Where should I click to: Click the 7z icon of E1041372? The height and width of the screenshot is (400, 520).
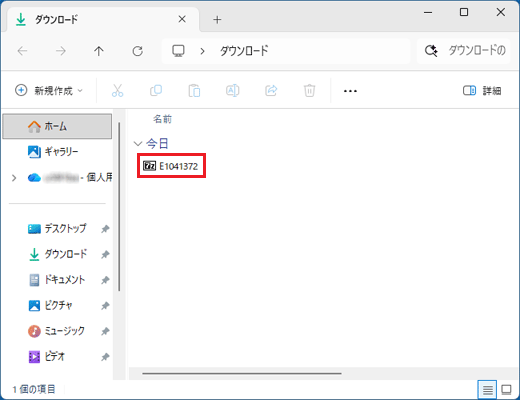pyautogui.click(x=149, y=166)
